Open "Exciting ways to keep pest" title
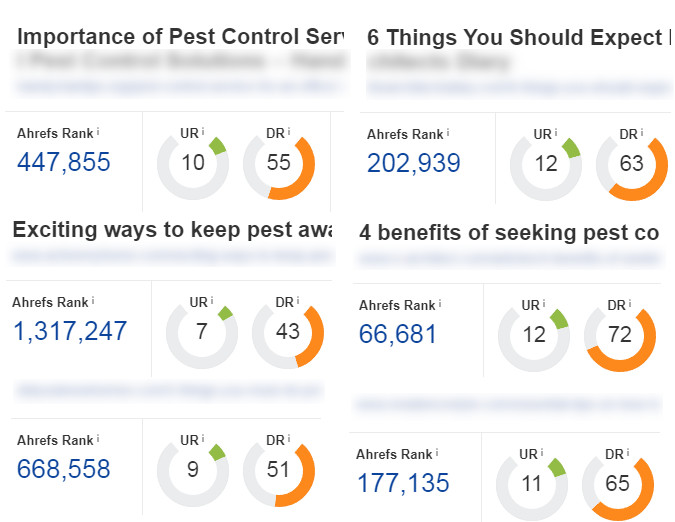The image size is (675, 522). click(x=166, y=229)
